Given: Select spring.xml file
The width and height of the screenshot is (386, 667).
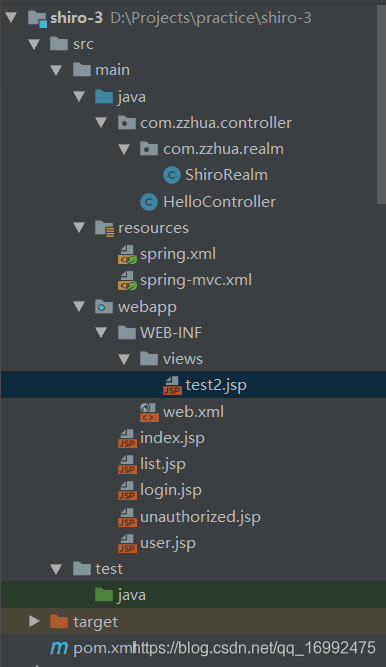Looking at the screenshot, I should coord(178,254).
